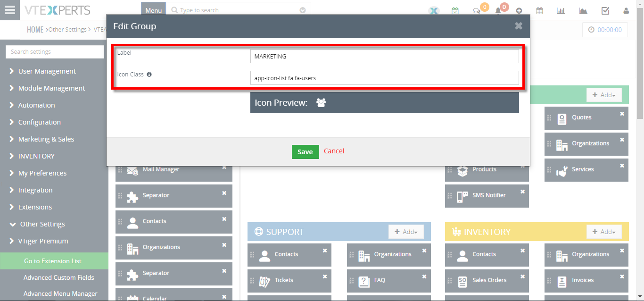Viewport: 644px width, 301px height.
Task: Open Other Settings breadcrumb link
Action: [67, 29]
